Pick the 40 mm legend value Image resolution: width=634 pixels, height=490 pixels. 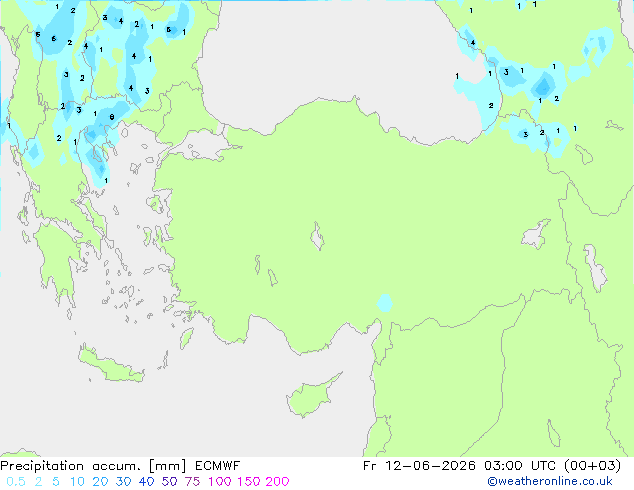(x=146, y=482)
